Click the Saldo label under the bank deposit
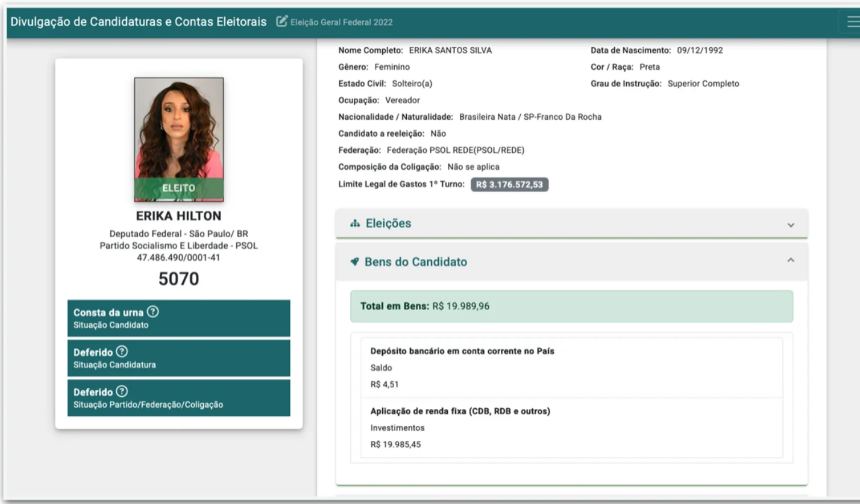Image resolution: width=860 pixels, height=504 pixels. pyautogui.click(x=380, y=367)
